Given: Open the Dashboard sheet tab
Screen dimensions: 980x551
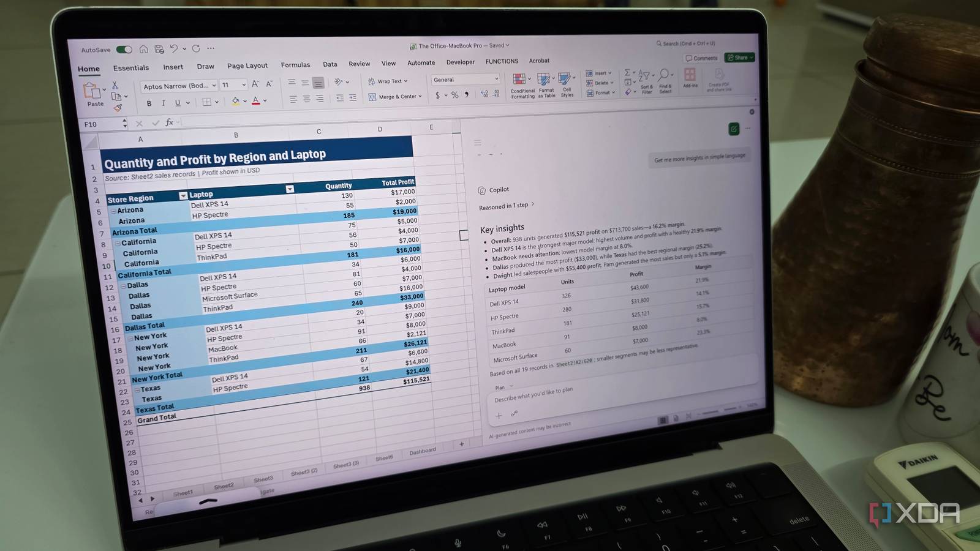Looking at the screenshot, I should [423, 451].
